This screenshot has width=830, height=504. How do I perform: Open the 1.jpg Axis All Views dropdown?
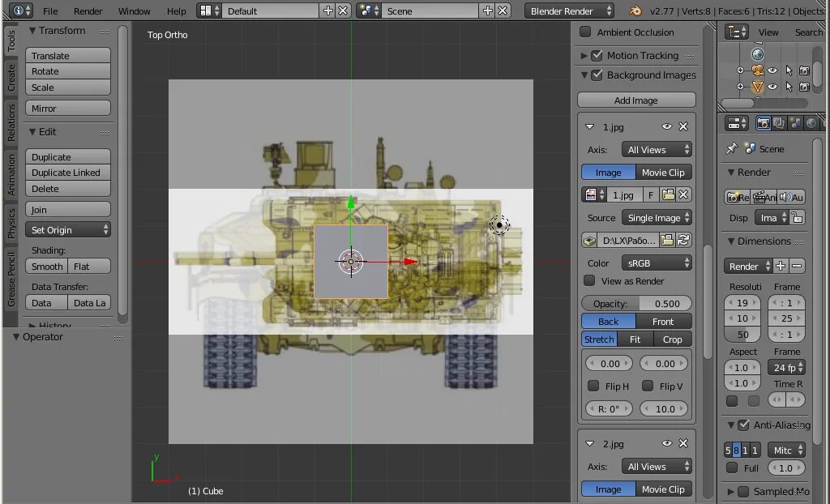pyautogui.click(x=657, y=150)
